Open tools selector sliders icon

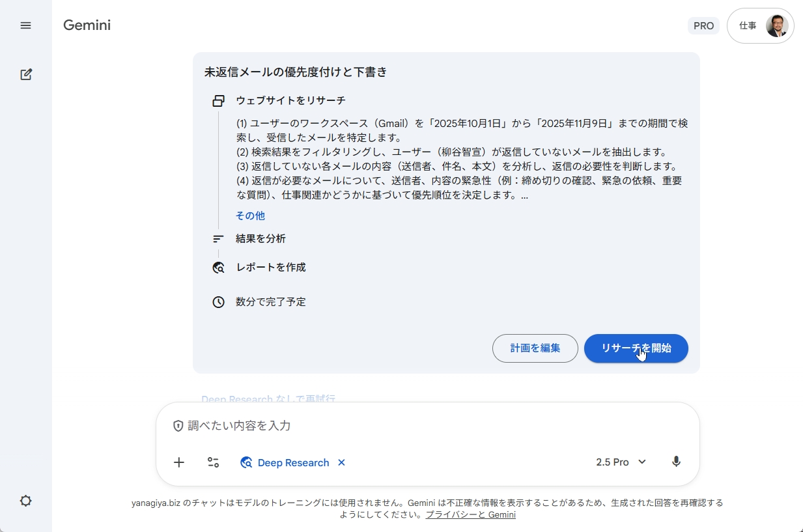pyautogui.click(x=213, y=462)
